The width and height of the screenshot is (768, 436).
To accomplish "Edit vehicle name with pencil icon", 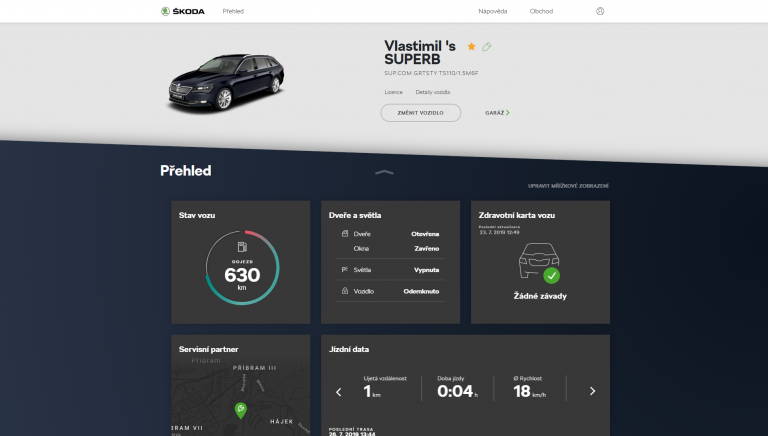I will 486,47.
